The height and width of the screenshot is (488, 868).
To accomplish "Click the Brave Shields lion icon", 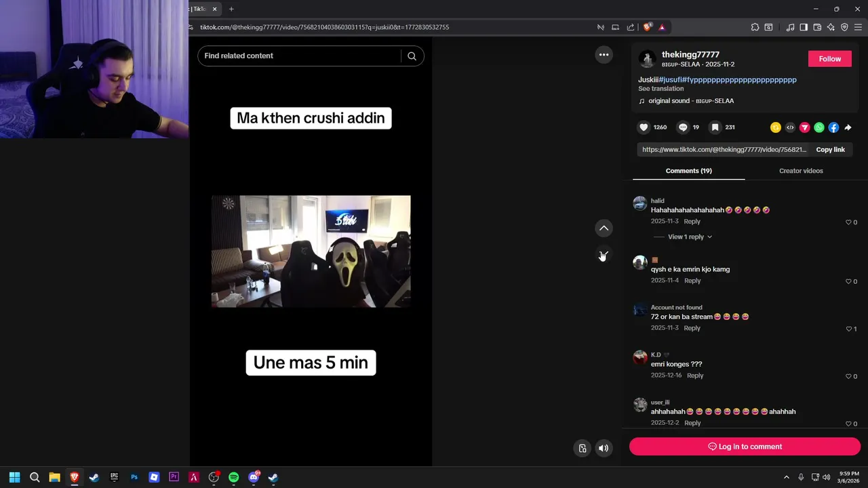I will 647,27.
